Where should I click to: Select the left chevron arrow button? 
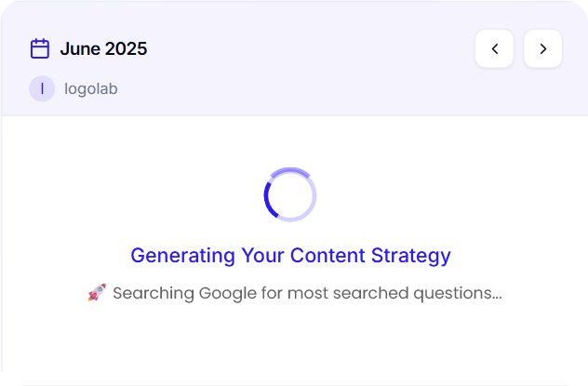click(x=494, y=48)
